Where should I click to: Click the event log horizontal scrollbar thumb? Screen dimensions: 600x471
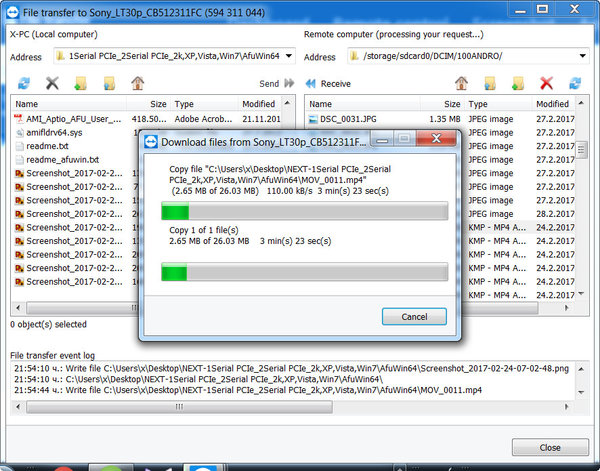point(179,407)
